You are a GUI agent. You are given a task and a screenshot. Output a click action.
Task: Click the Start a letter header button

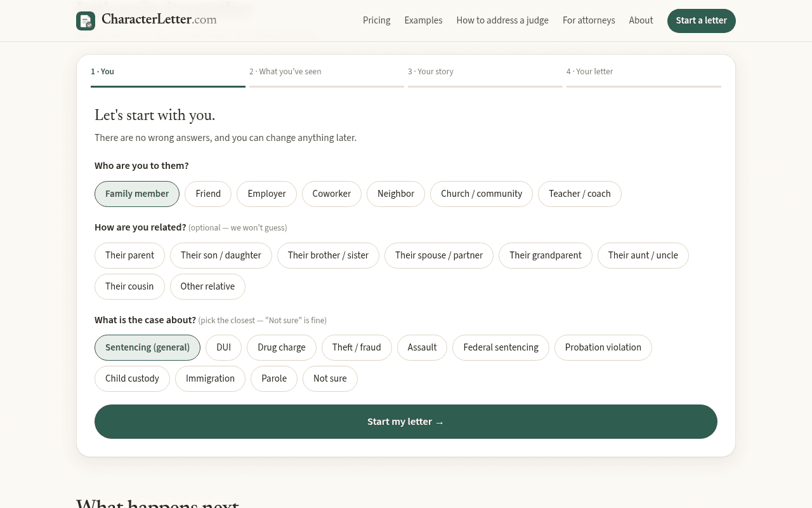(x=702, y=21)
